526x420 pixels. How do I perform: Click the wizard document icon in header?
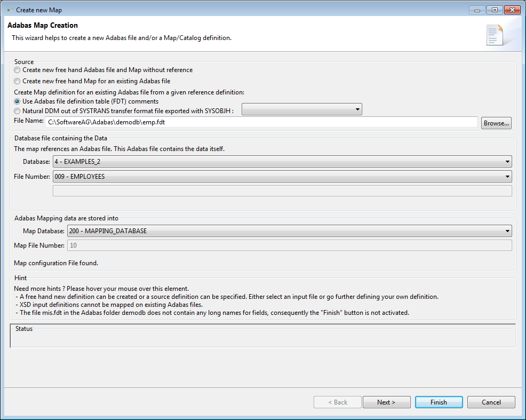pos(495,35)
